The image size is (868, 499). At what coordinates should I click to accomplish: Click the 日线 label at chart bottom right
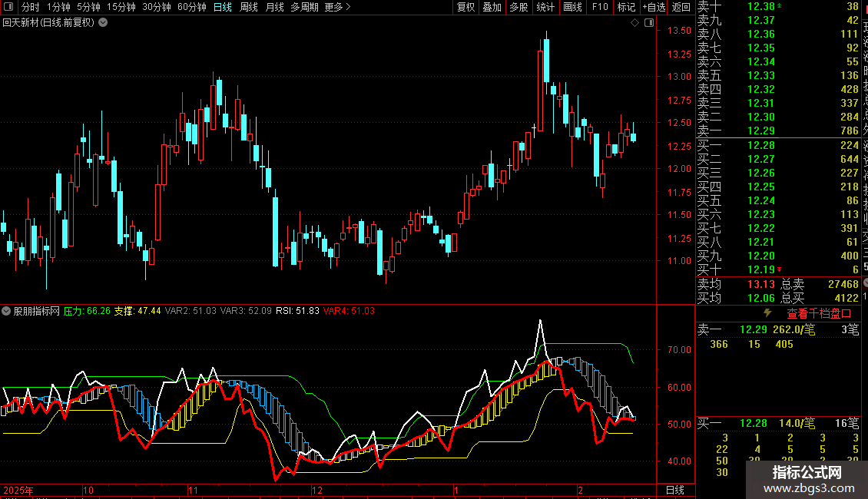674,490
